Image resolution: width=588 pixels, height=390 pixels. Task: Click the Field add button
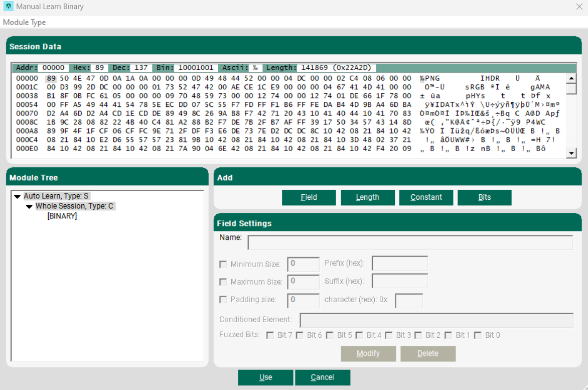[x=309, y=197]
